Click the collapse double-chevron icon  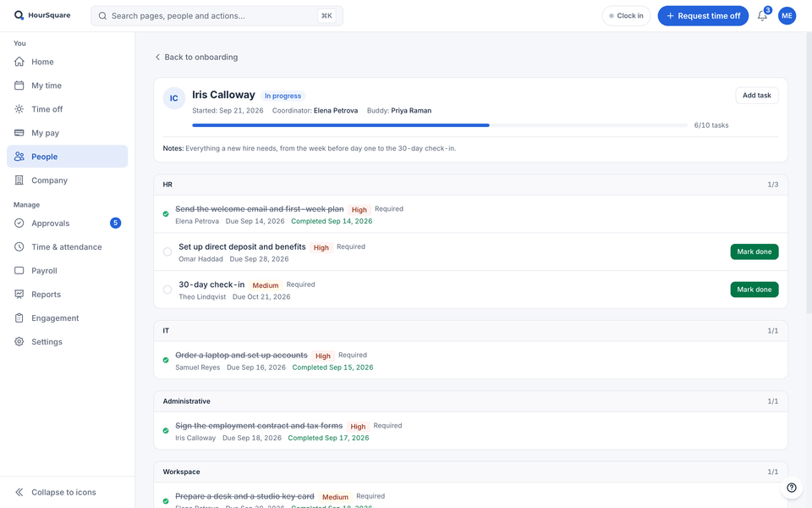tap(19, 493)
